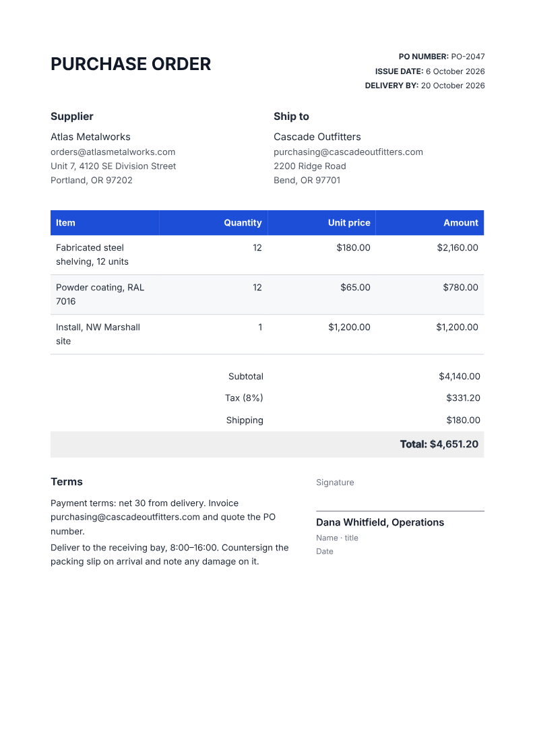Click the Subtotal value $4,140.00
This screenshot has height=756, width=535.
coord(460,376)
